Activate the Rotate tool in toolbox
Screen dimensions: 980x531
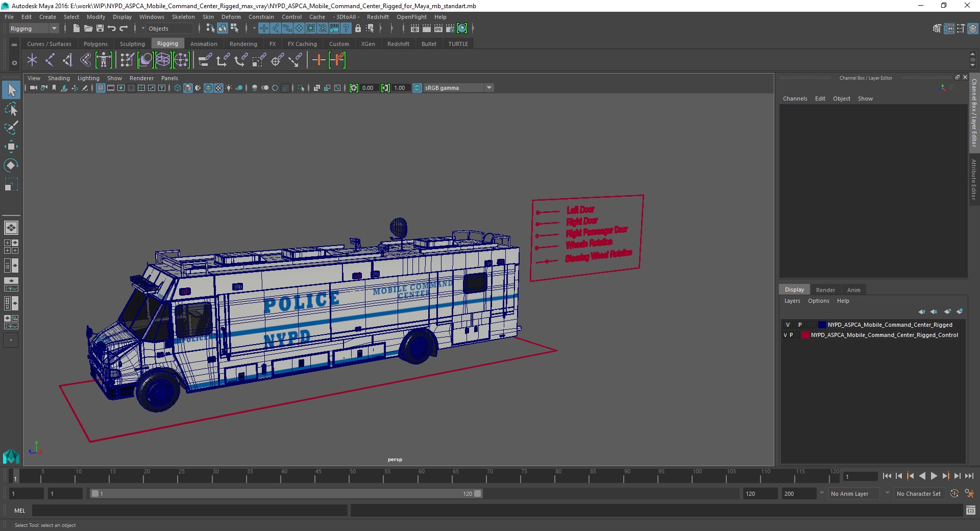[x=11, y=165]
